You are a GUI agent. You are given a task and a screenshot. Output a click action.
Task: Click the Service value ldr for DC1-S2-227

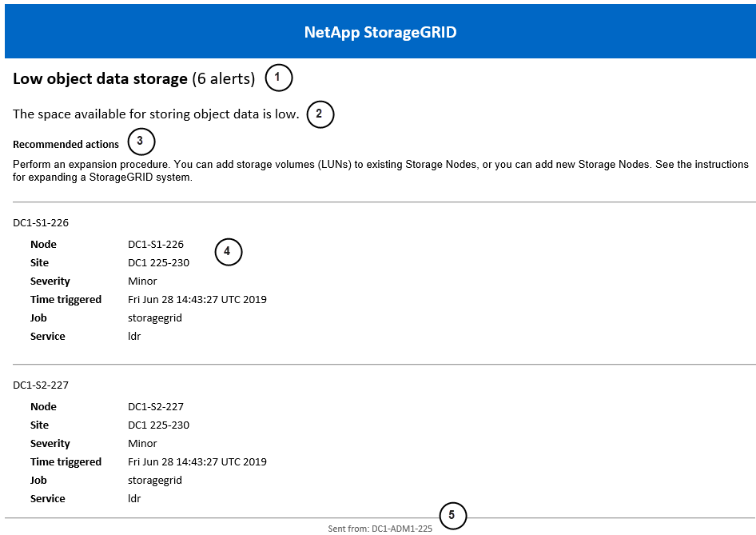(x=134, y=499)
